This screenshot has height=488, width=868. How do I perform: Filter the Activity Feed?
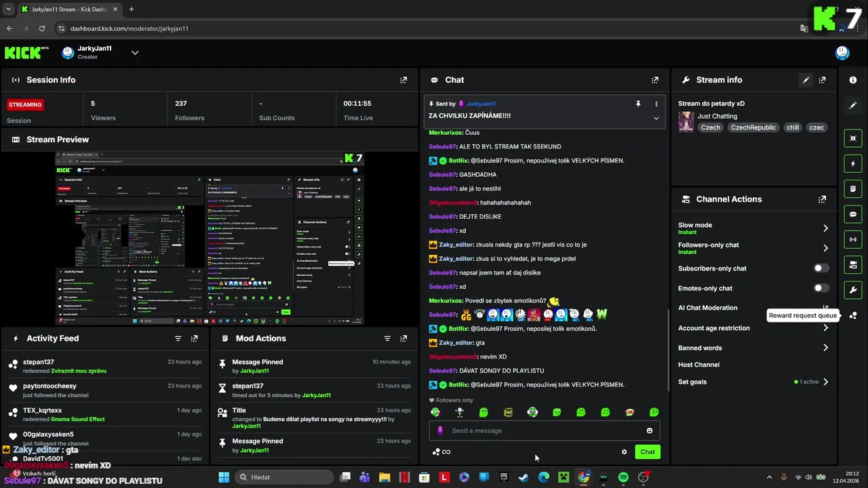pos(178,338)
